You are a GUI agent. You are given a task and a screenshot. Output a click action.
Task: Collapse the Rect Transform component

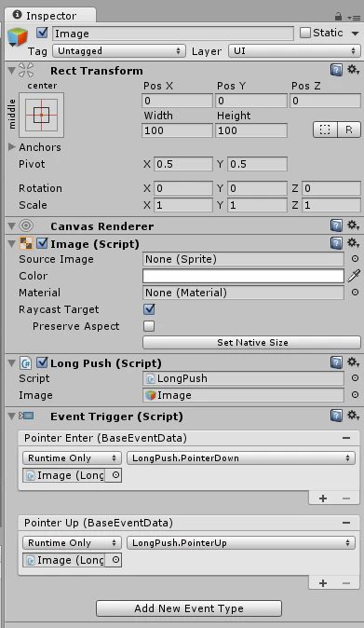tap(11, 71)
